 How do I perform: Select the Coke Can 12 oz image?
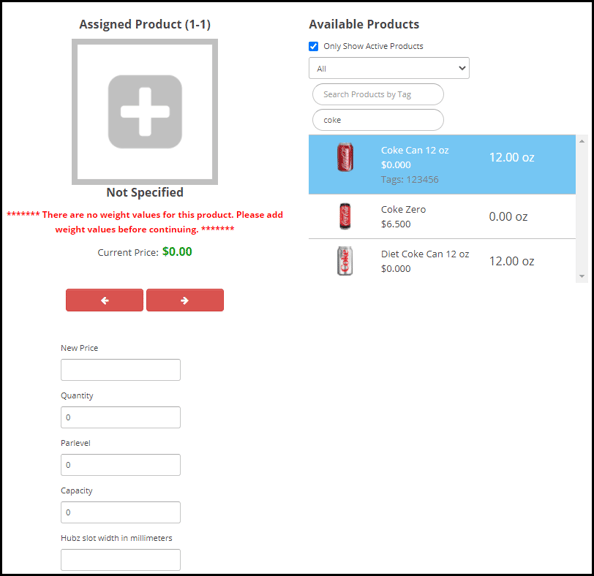345,157
